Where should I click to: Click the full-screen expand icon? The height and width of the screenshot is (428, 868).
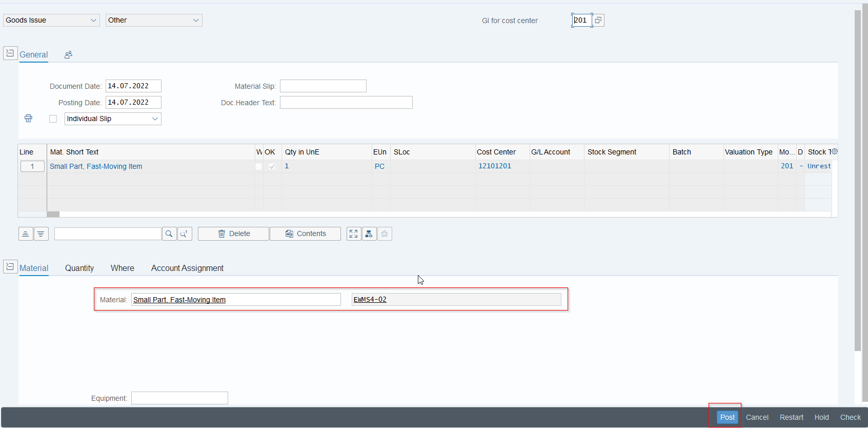pos(354,234)
